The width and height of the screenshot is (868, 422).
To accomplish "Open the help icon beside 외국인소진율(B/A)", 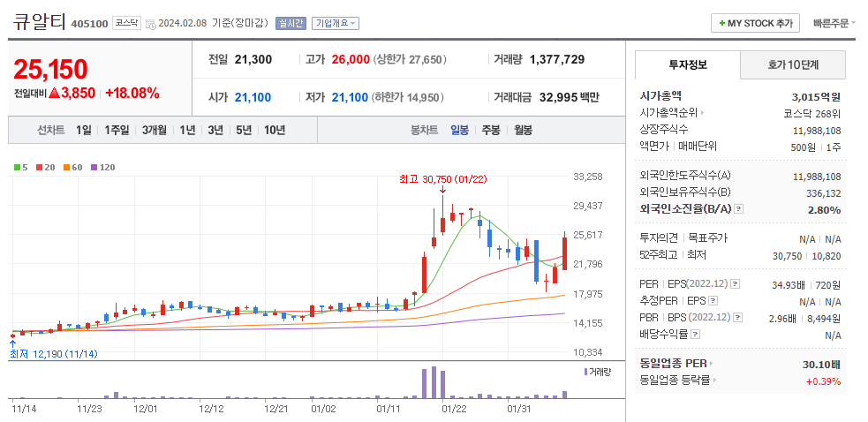I will 738,209.
